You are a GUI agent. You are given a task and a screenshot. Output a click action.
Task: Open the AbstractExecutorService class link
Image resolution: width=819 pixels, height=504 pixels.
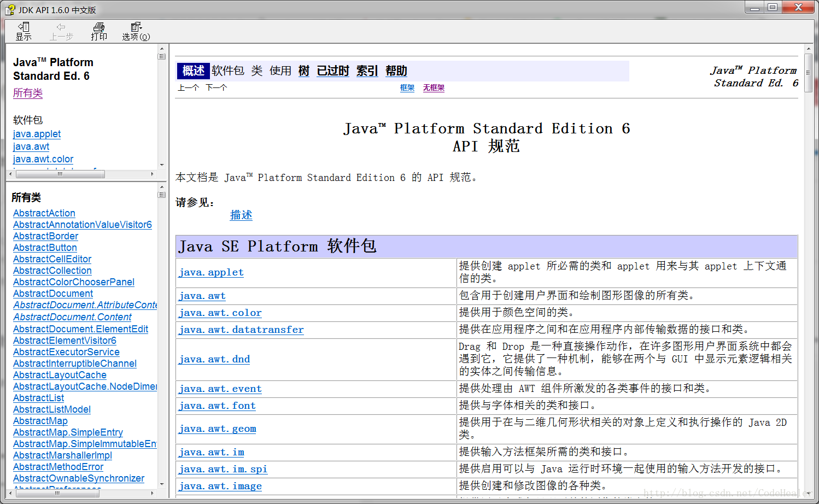66,352
